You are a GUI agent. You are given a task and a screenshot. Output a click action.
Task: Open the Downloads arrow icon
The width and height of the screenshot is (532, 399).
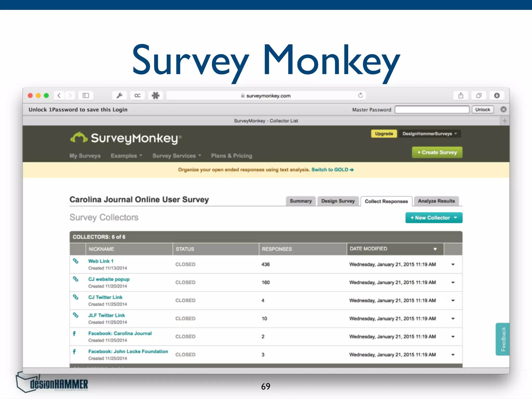[497, 96]
